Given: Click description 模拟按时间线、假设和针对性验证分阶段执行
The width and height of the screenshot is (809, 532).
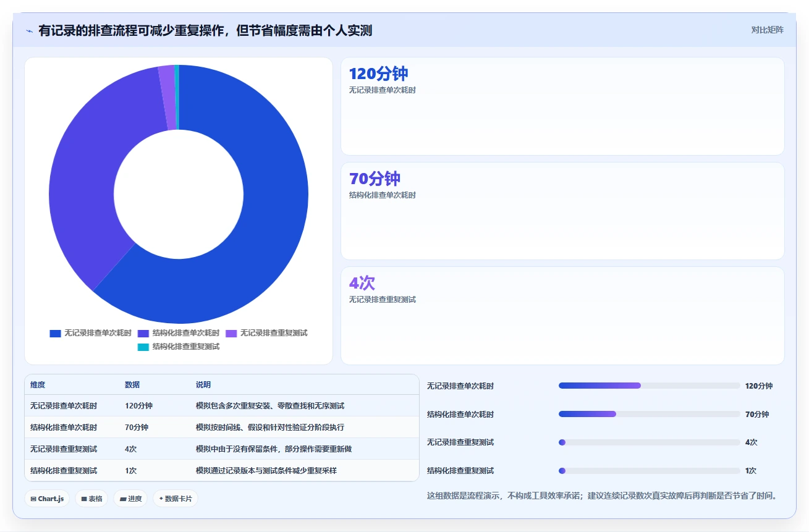Looking at the screenshot, I should click(x=270, y=428).
